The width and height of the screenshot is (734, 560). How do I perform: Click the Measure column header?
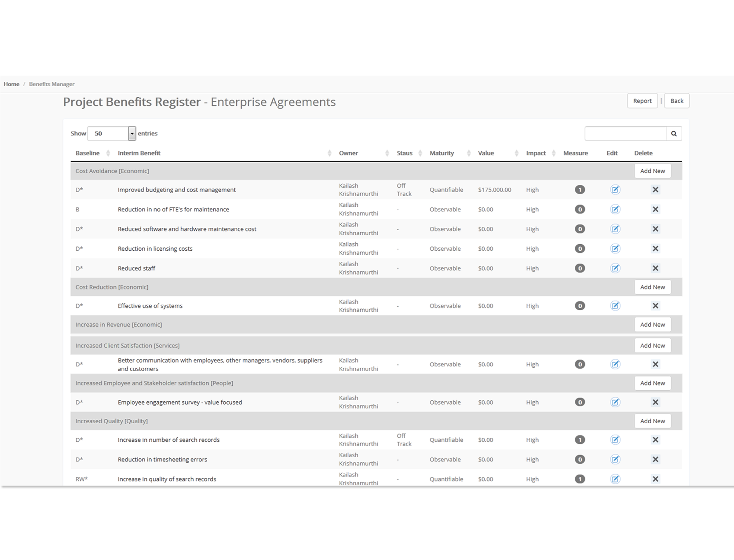coord(575,153)
